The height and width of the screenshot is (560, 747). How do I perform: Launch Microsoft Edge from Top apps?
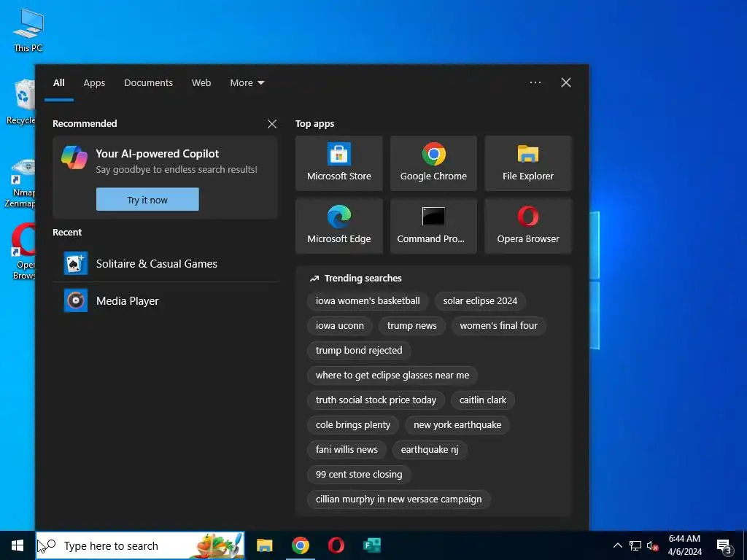(x=338, y=226)
